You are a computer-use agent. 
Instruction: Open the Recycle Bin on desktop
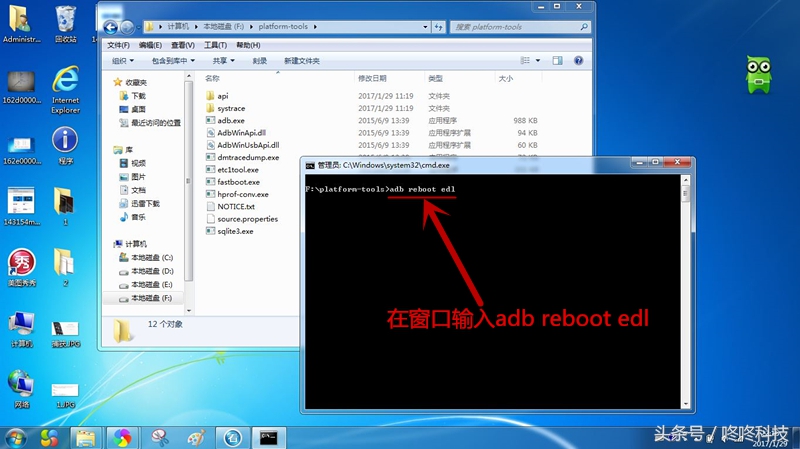pos(66,20)
